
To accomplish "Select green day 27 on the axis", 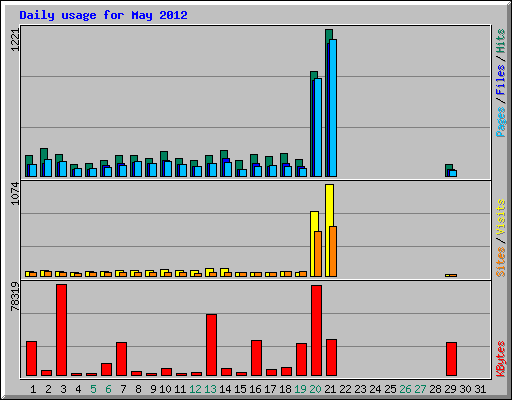I will (x=420, y=389).
